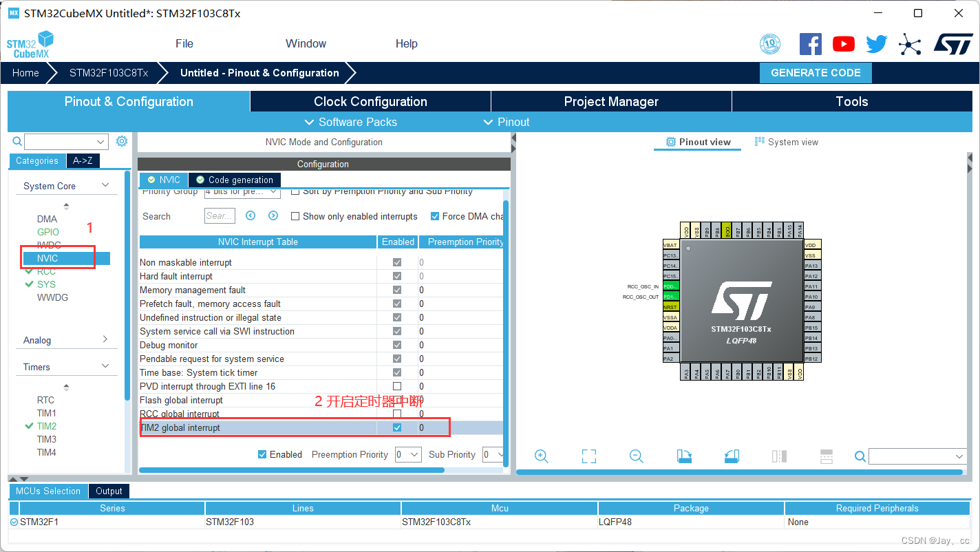
Task: Switch to Clock Configuration tab
Action: point(370,101)
